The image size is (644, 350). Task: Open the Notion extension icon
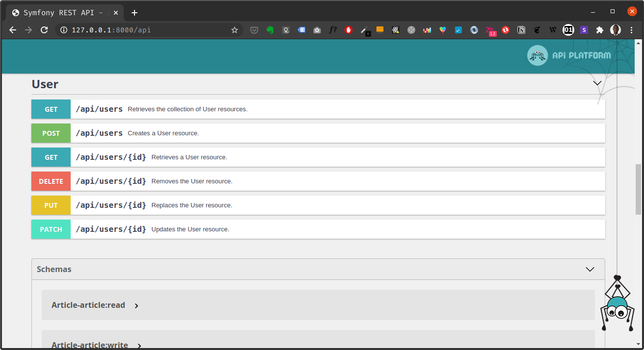coord(521,30)
